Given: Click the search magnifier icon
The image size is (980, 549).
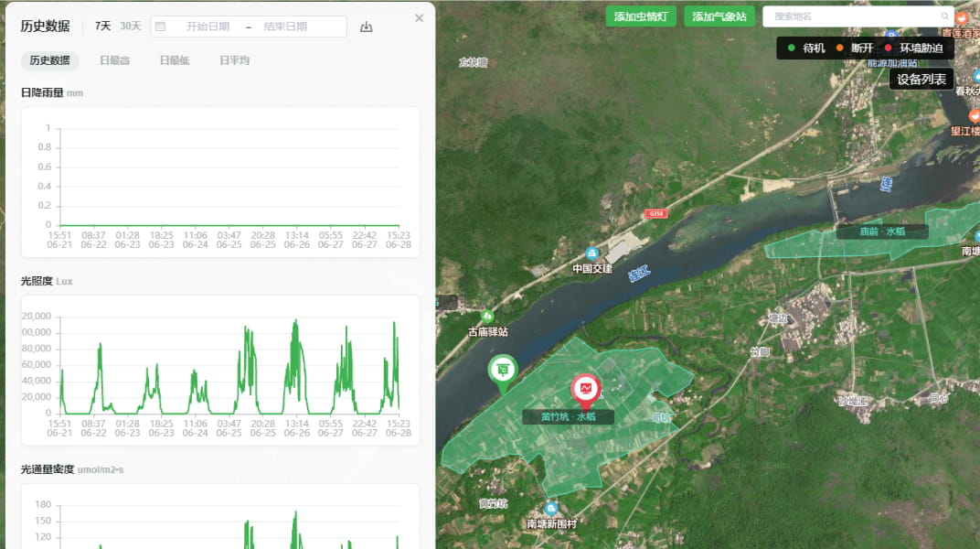Looking at the screenshot, I should point(944,16).
